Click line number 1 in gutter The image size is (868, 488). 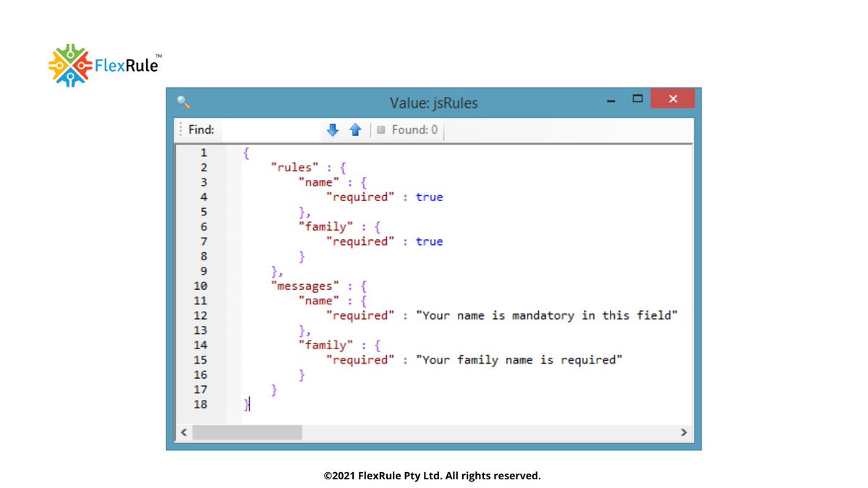point(203,153)
